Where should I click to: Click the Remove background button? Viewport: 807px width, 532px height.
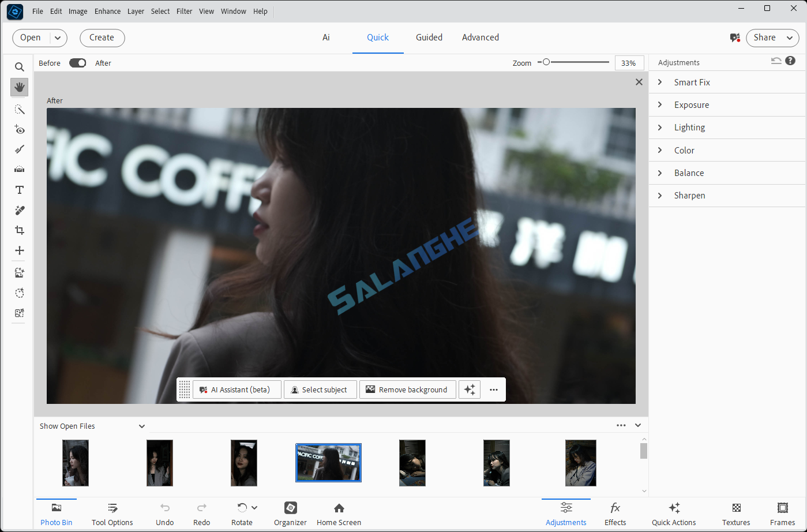point(408,389)
